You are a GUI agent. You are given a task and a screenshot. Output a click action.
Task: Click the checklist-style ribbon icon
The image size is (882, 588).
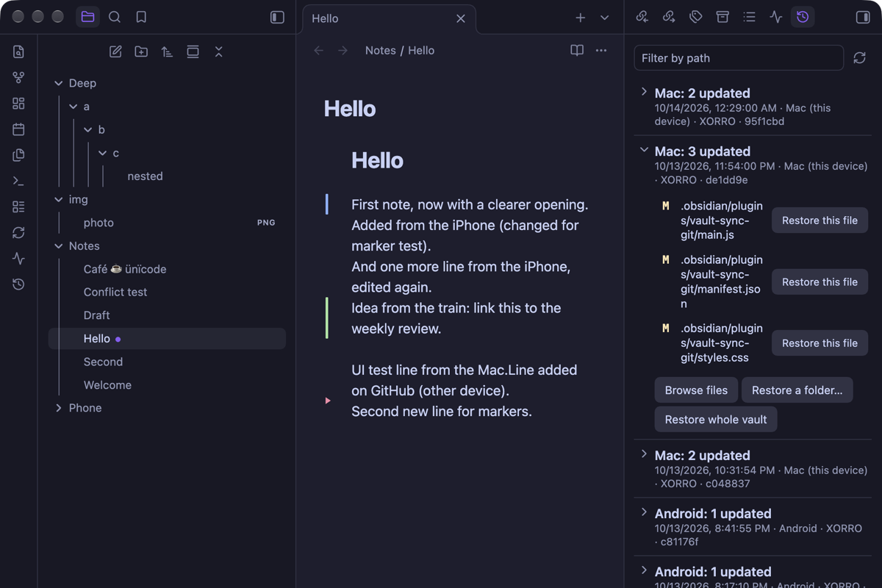coord(18,207)
